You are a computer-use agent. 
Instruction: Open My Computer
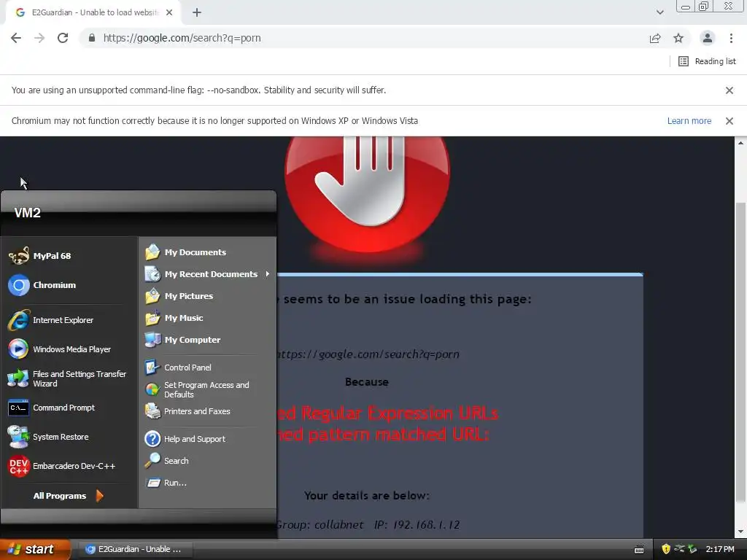pos(183,340)
